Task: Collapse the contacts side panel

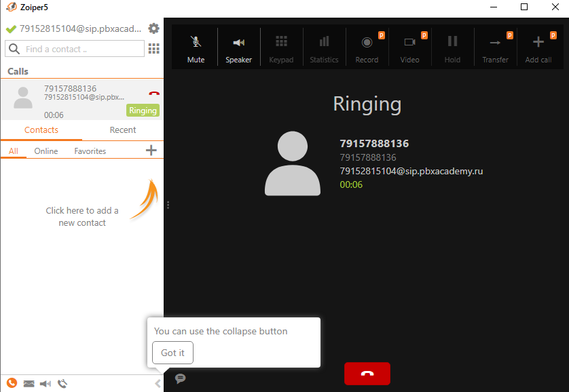Action: click(x=158, y=384)
